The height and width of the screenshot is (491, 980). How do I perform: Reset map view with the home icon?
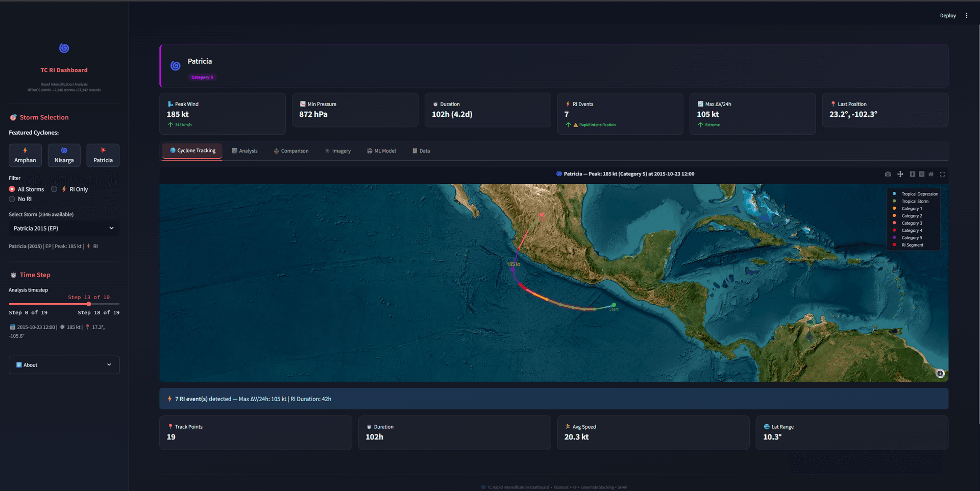[932, 174]
